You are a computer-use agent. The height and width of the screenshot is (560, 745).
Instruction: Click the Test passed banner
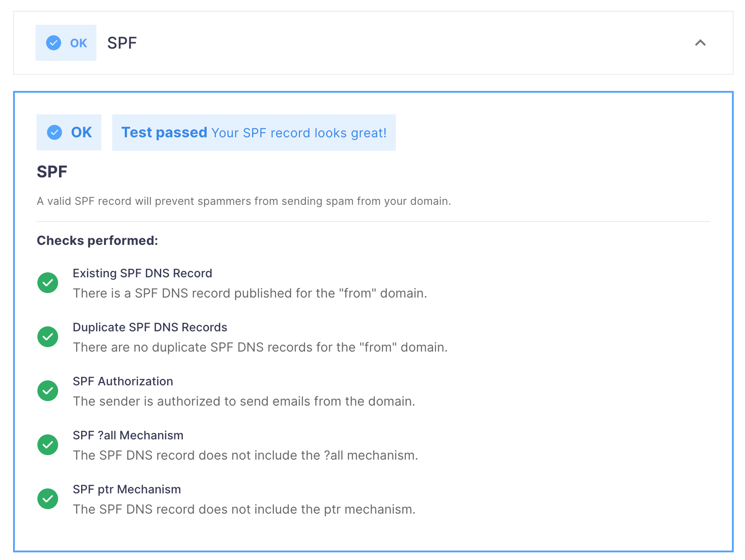[254, 132]
